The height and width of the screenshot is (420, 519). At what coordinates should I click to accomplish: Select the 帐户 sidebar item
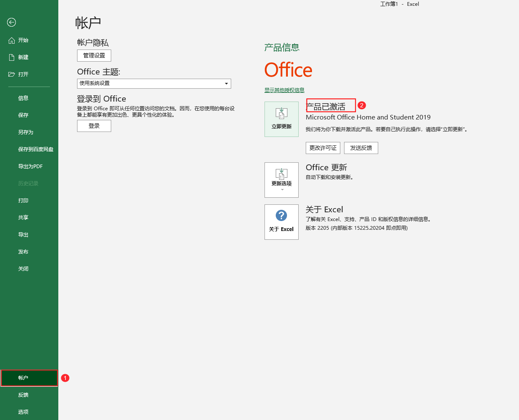[29, 378]
